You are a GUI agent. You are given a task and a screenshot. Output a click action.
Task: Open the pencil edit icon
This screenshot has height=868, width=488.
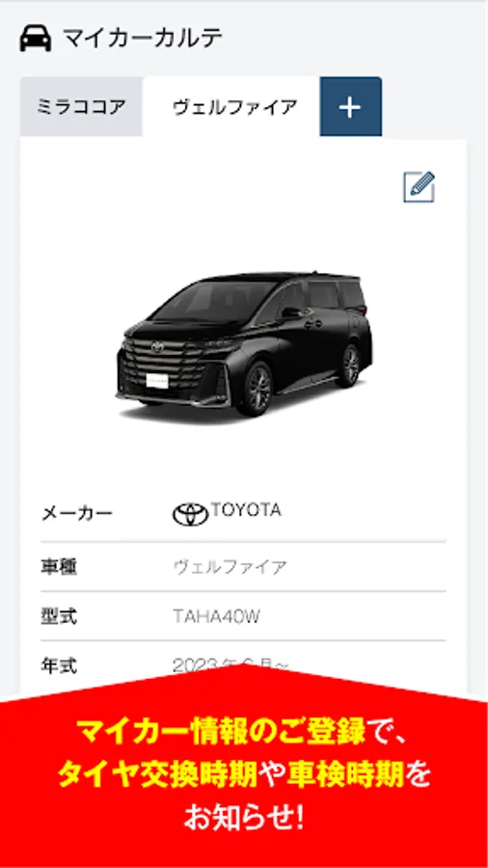click(419, 187)
